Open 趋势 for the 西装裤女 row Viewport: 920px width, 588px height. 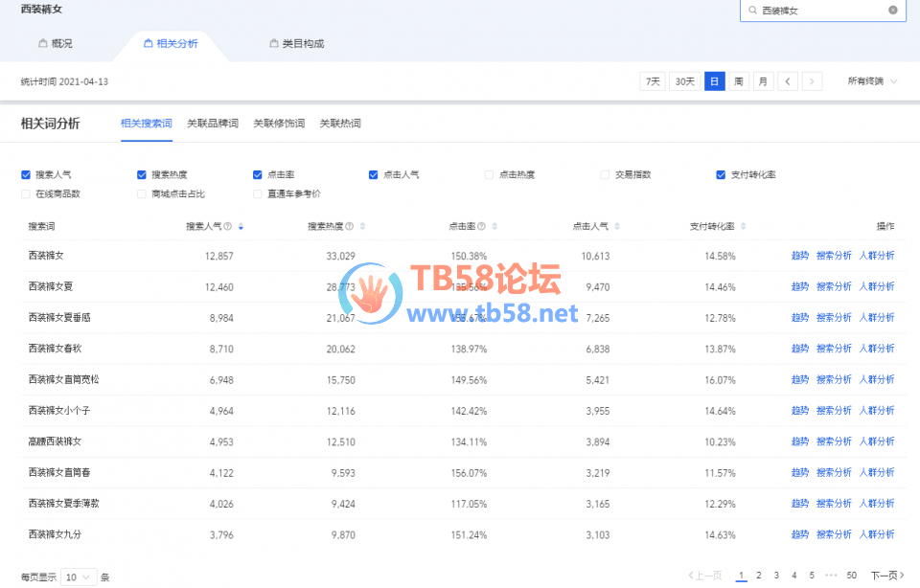pos(799,256)
